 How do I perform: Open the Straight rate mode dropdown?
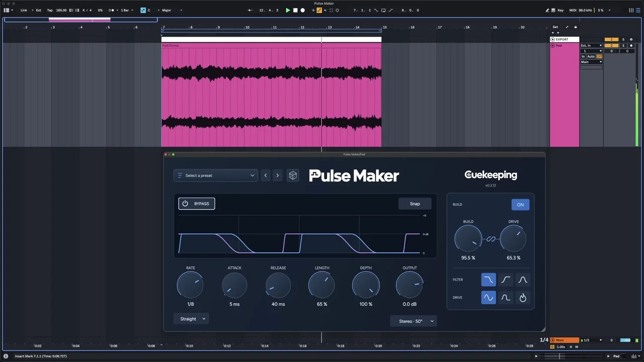coord(191,319)
